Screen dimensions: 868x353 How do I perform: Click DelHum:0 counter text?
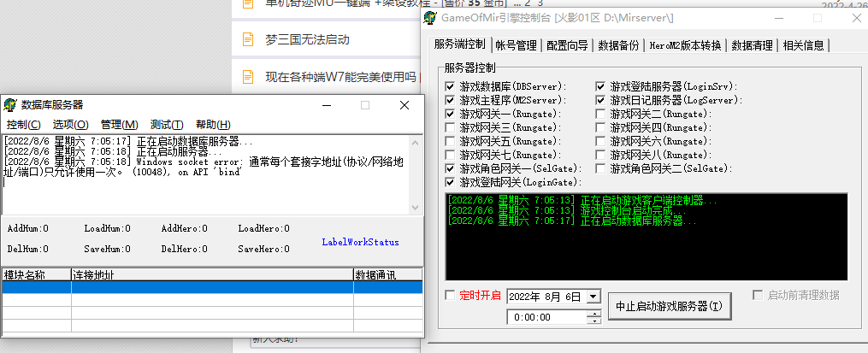point(27,249)
